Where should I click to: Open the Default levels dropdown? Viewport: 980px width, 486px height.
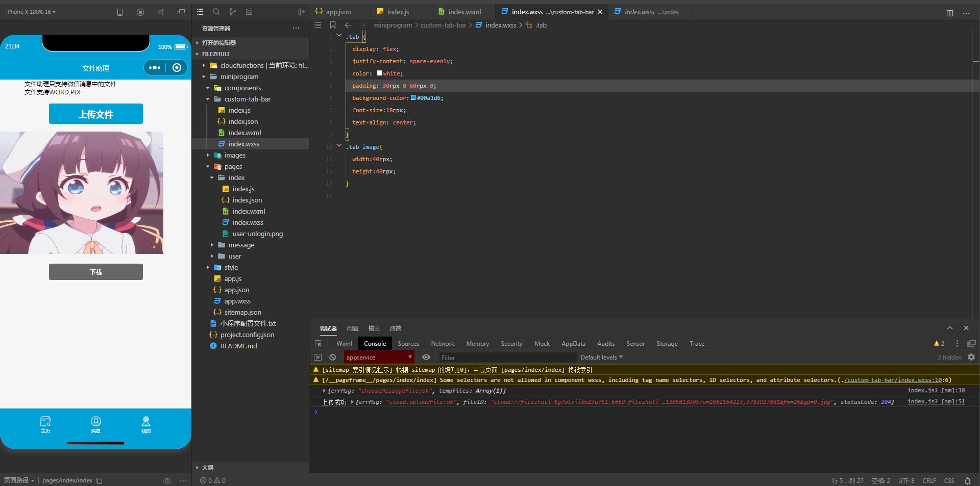coord(601,357)
